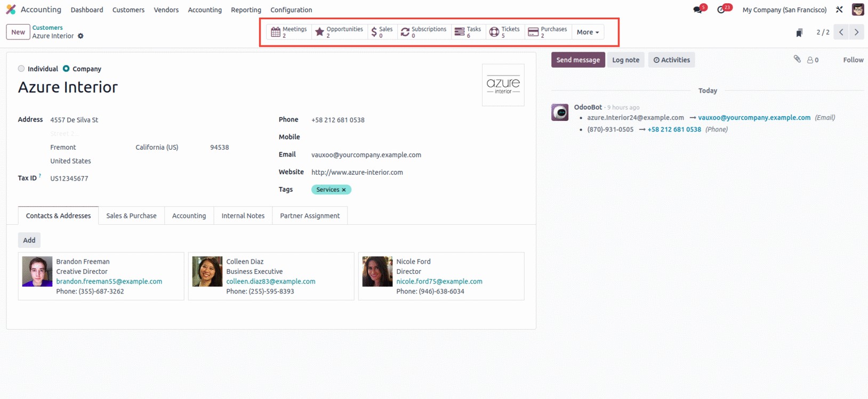
Task: Click +58 212 681 0538 link in chatter
Action: (x=674, y=129)
